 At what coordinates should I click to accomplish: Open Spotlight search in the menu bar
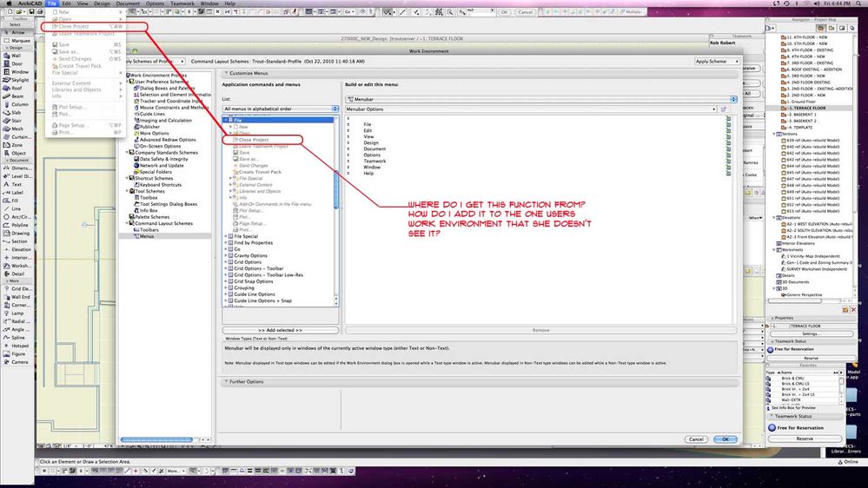coord(858,3)
